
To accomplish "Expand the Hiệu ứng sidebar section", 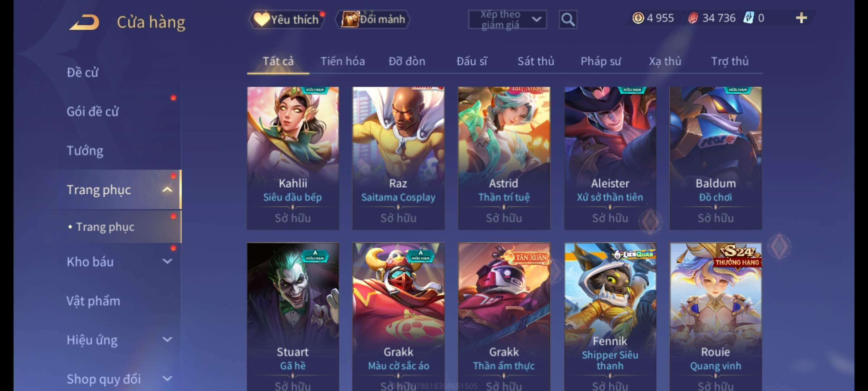I will 167,340.
